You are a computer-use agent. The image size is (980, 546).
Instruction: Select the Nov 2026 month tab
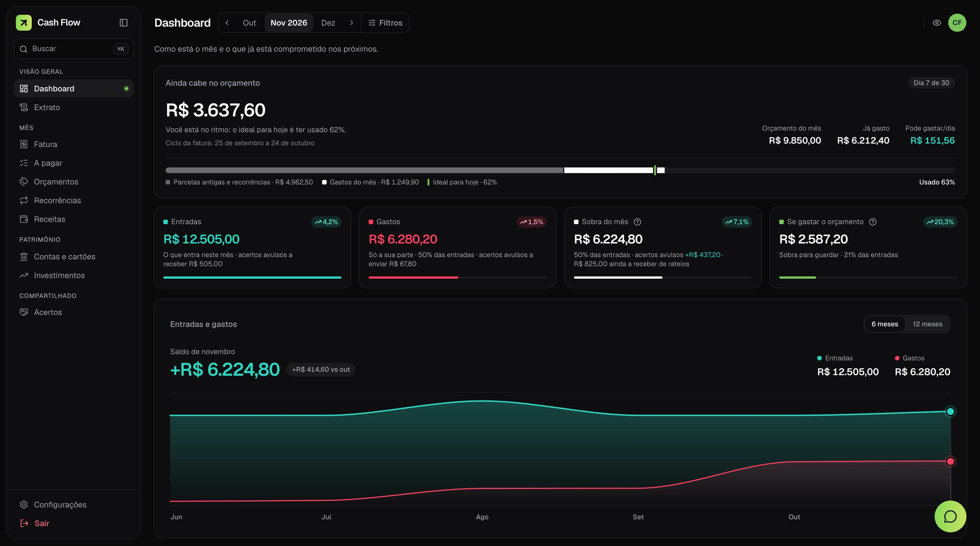[288, 23]
